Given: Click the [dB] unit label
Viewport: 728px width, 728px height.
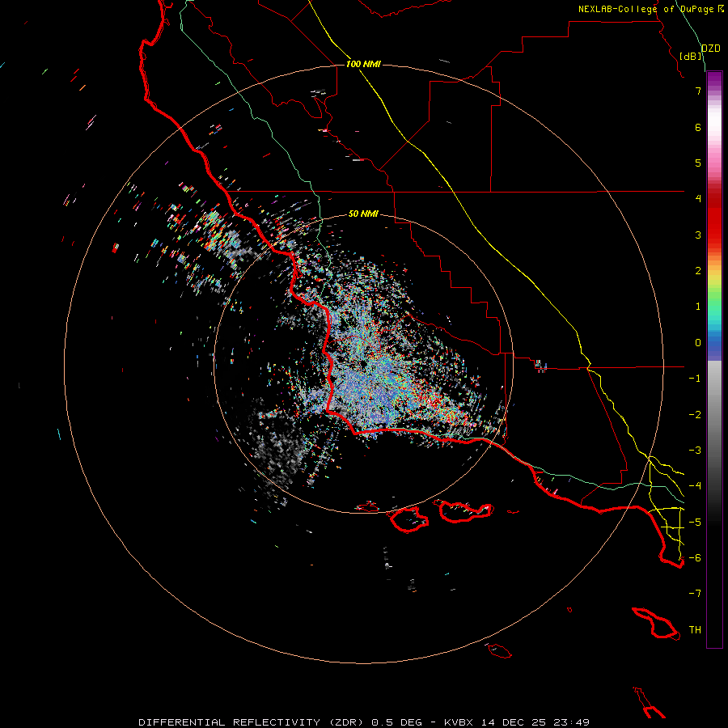Looking at the screenshot, I should (691, 56).
